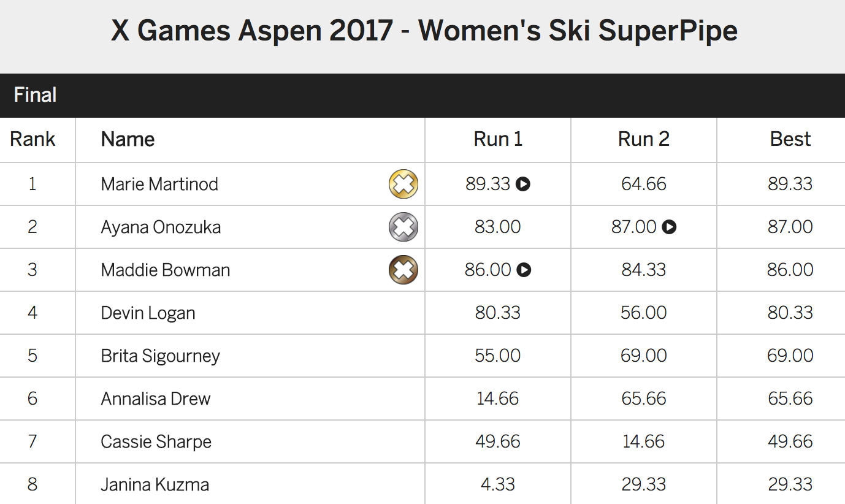845x504 pixels.
Task: Click Annalisa Drew's name
Action: point(156,399)
